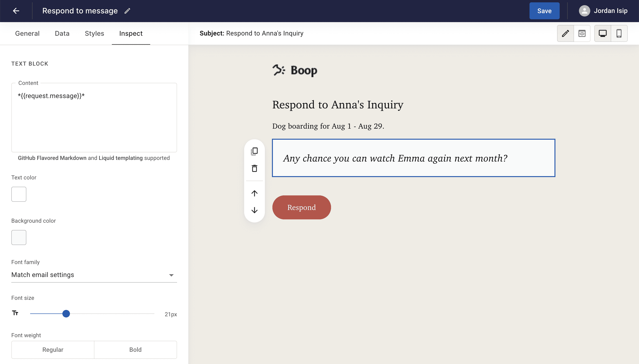This screenshot has height=364, width=639.
Task: Open the Text color swatch
Action: [x=19, y=194]
